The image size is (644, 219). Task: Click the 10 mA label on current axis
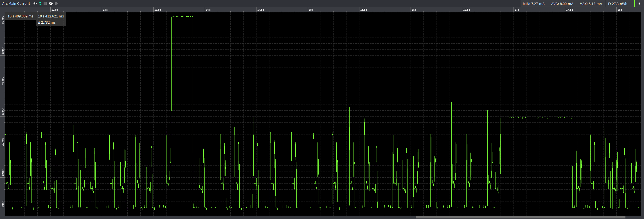3,172
